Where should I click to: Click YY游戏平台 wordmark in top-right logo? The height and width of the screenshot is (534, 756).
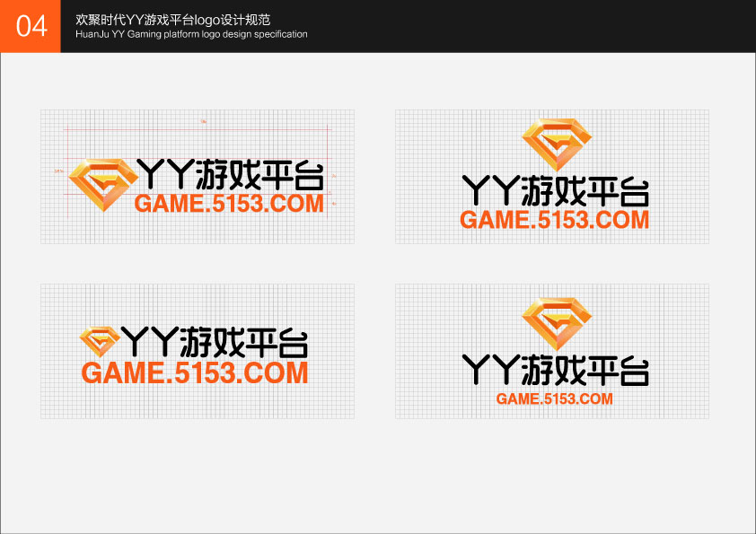pyautogui.click(x=556, y=191)
